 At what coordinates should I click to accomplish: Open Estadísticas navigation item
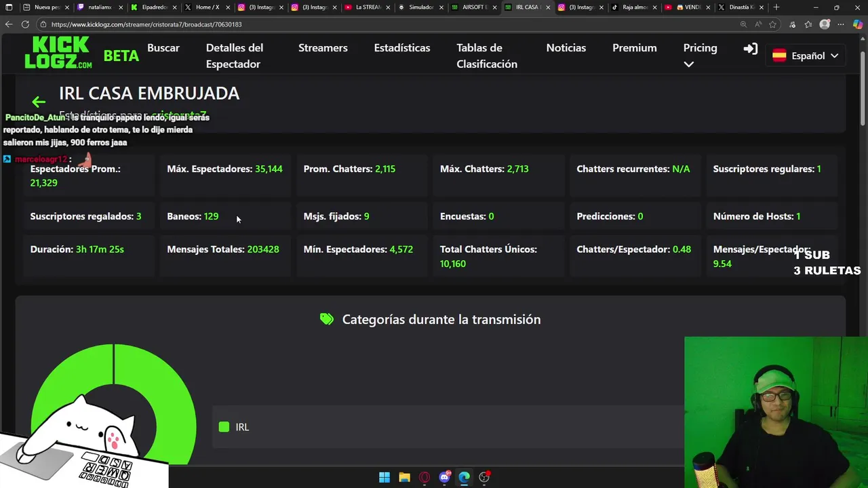coord(402,47)
